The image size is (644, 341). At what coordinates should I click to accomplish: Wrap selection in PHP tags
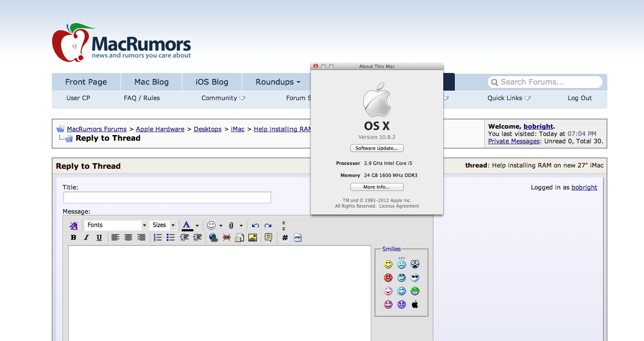pos(298,237)
